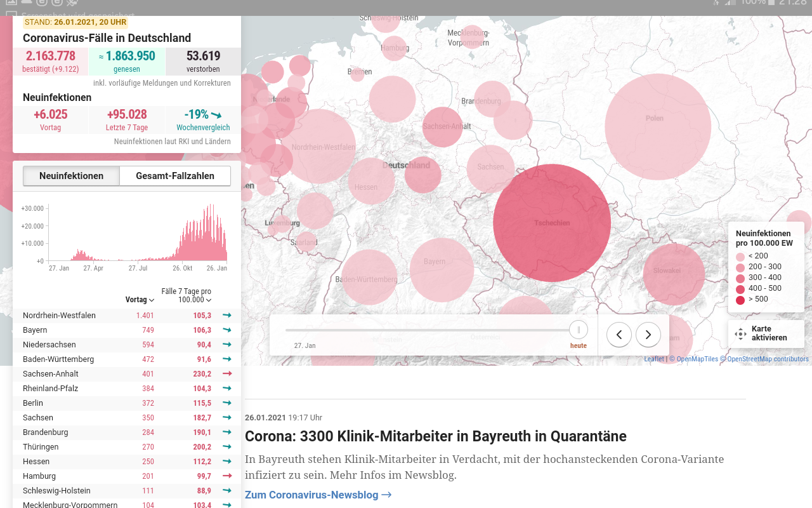
Task: Click Mecklenburg-Vorpommern in the state list
Action: (70, 505)
